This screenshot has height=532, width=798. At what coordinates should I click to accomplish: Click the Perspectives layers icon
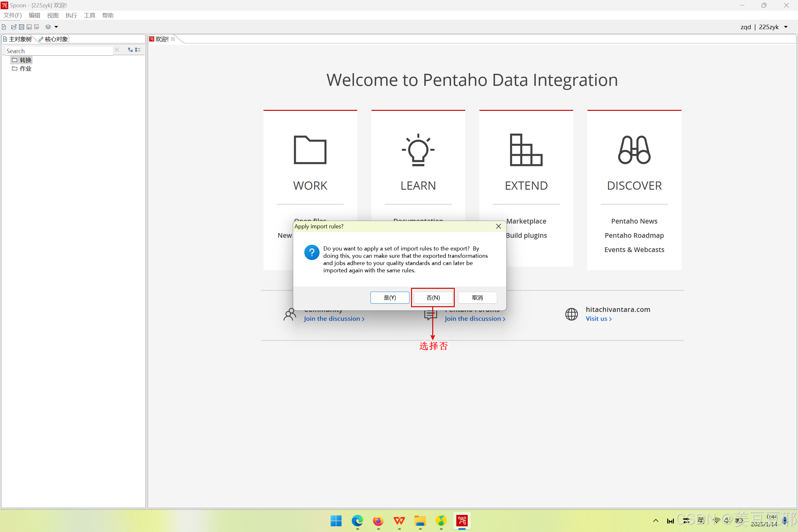pos(48,27)
